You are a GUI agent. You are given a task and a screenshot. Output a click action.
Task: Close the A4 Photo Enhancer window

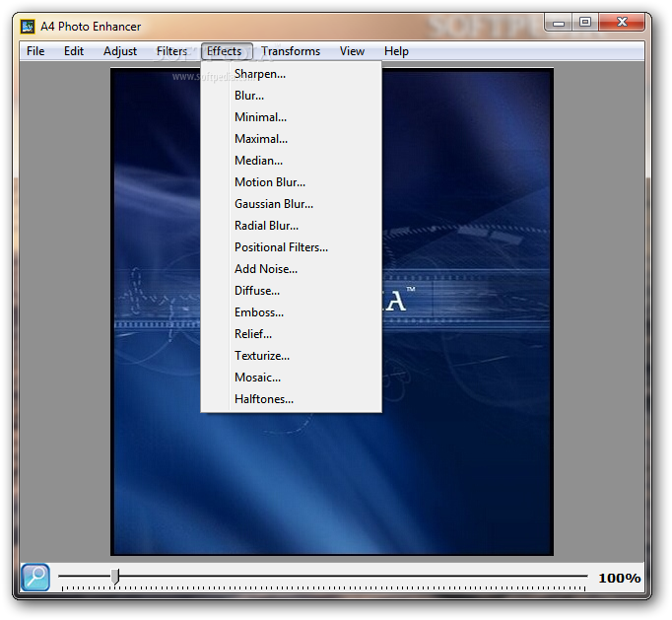622,23
